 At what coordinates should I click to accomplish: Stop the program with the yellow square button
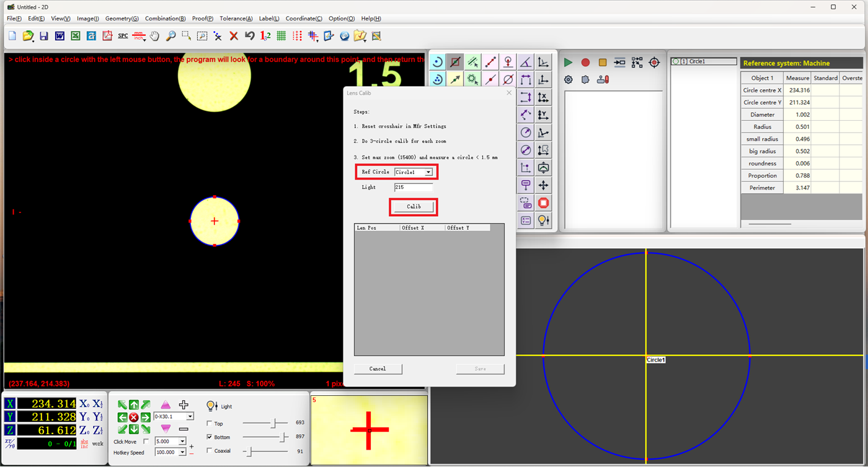click(x=603, y=63)
